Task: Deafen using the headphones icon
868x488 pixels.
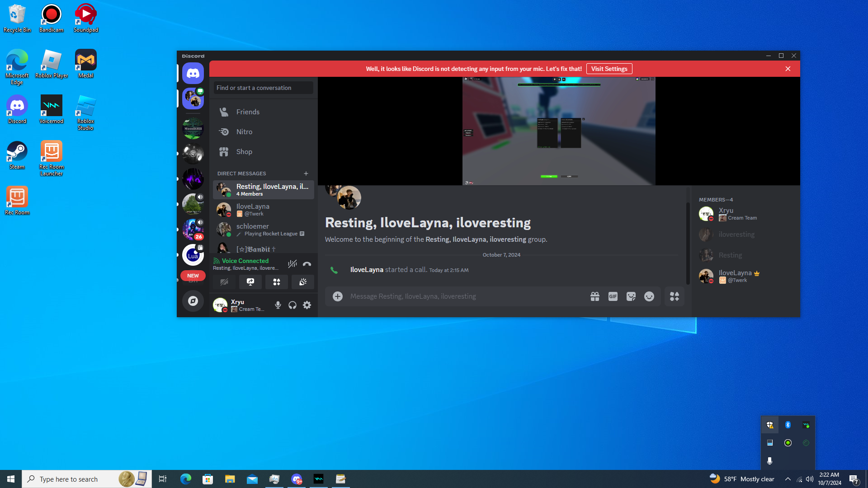Action: click(292, 305)
